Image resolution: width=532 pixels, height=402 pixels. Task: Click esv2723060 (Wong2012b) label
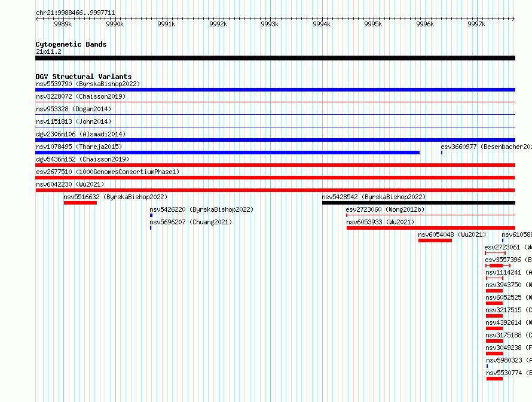point(385,209)
